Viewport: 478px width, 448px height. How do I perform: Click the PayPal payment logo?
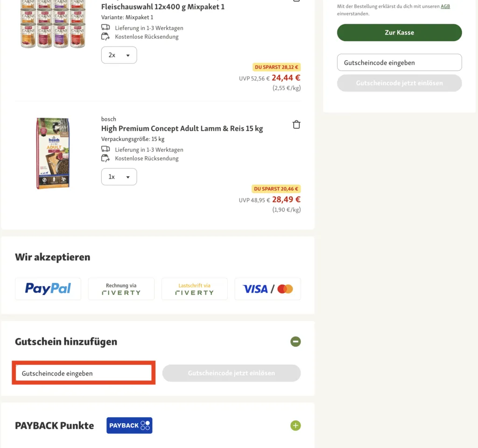pyautogui.click(x=48, y=289)
